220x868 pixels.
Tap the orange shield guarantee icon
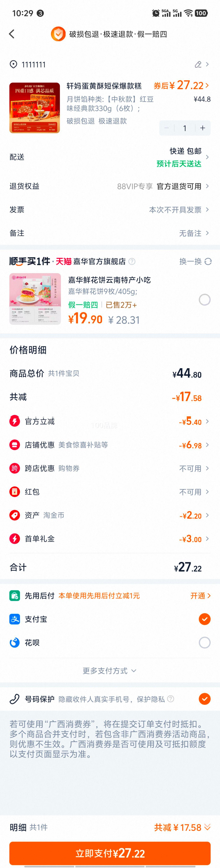tap(58, 34)
